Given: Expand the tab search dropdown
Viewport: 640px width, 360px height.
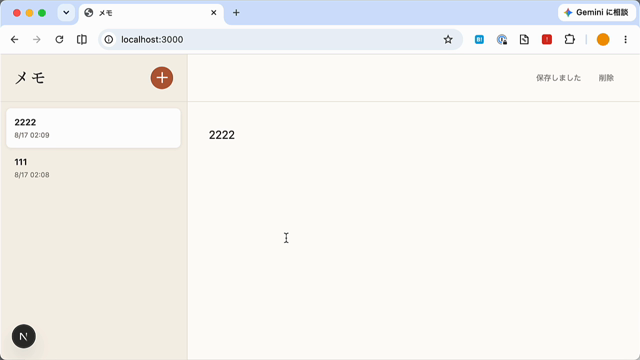Looking at the screenshot, I should tap(66, 13).
